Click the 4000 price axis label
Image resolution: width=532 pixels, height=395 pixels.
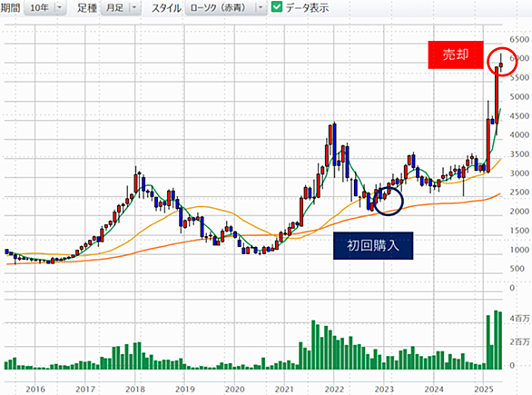tap(519, 134)
